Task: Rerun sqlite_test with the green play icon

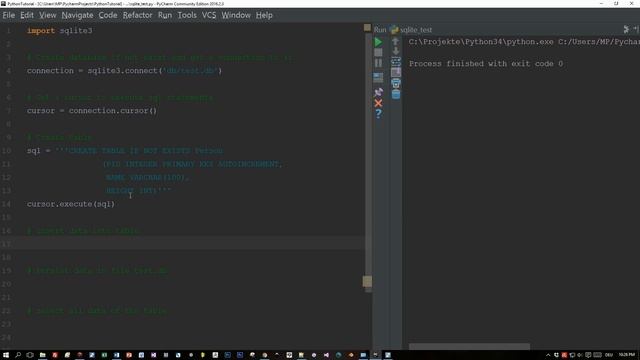Action: 378,42
